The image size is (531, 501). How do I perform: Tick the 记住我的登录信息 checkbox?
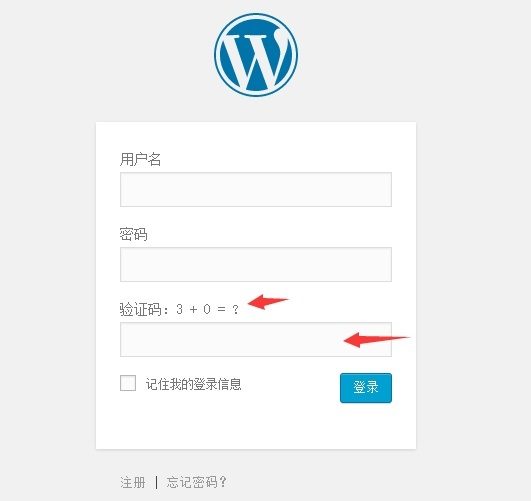[128, 383]
